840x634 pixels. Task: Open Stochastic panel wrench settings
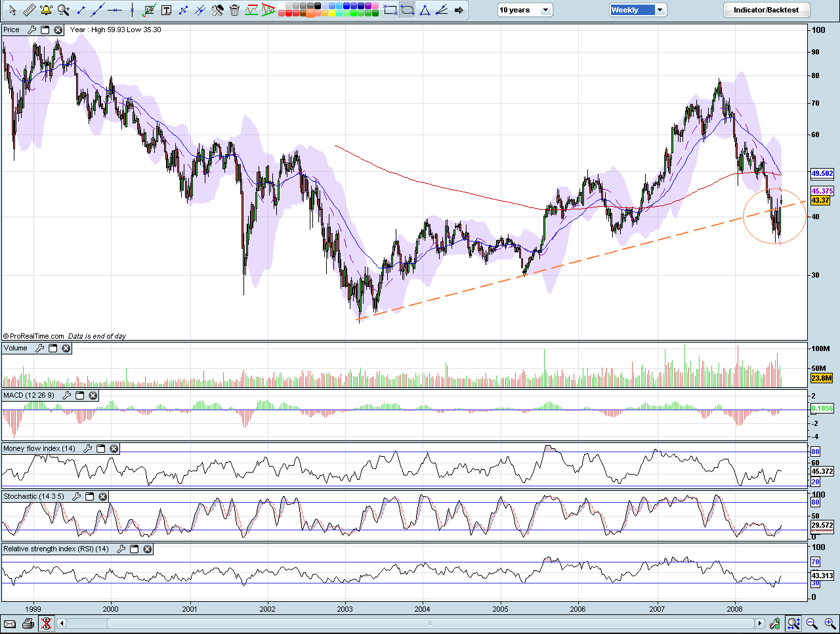tap(76, 496)
